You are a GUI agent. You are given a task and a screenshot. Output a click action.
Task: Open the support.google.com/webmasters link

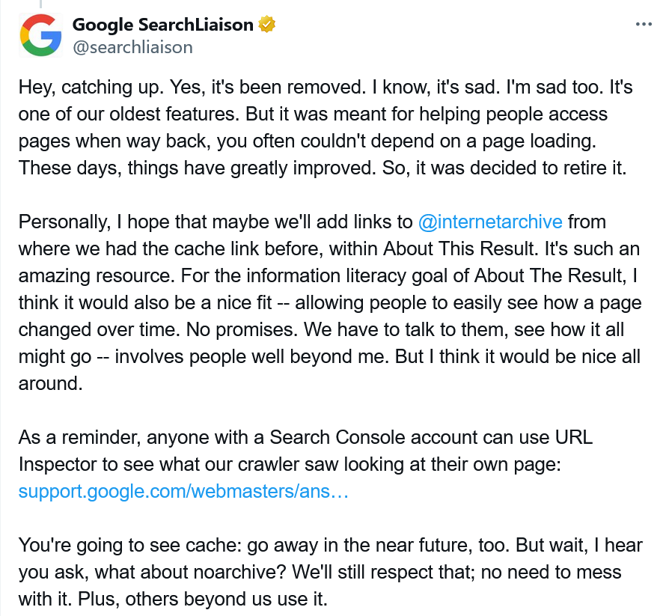(x=183, y=491)
